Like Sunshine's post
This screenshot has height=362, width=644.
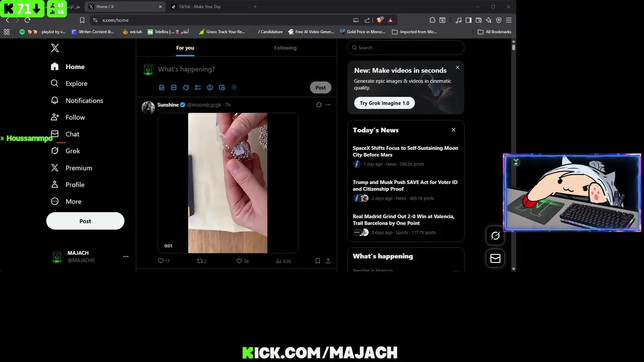tap(243, 261)
